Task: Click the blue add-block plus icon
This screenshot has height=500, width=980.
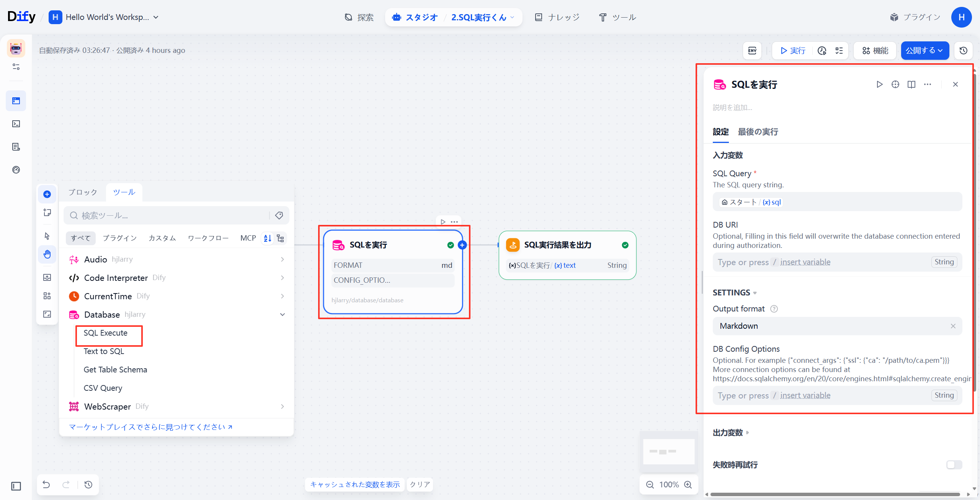Action: [47, 194]
